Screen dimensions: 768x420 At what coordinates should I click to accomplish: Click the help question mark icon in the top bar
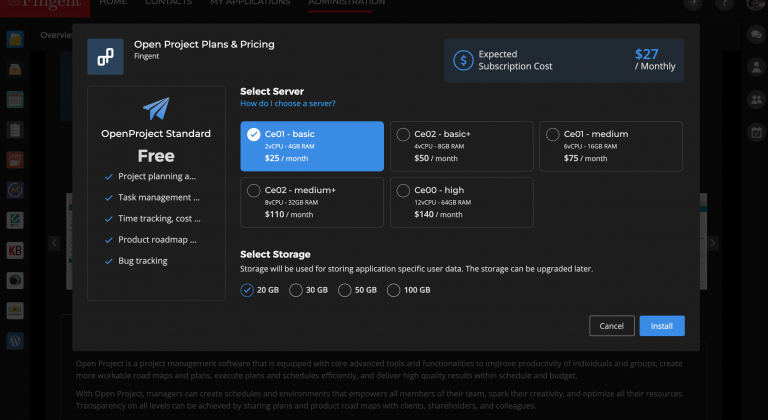click(724, 3)
